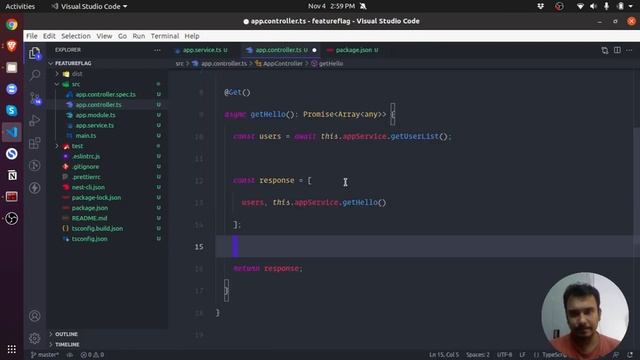Image resolution: width=640 pixels, height=360 pixels.
Task: Open app.module.ts in explorer
Action: 96,115
